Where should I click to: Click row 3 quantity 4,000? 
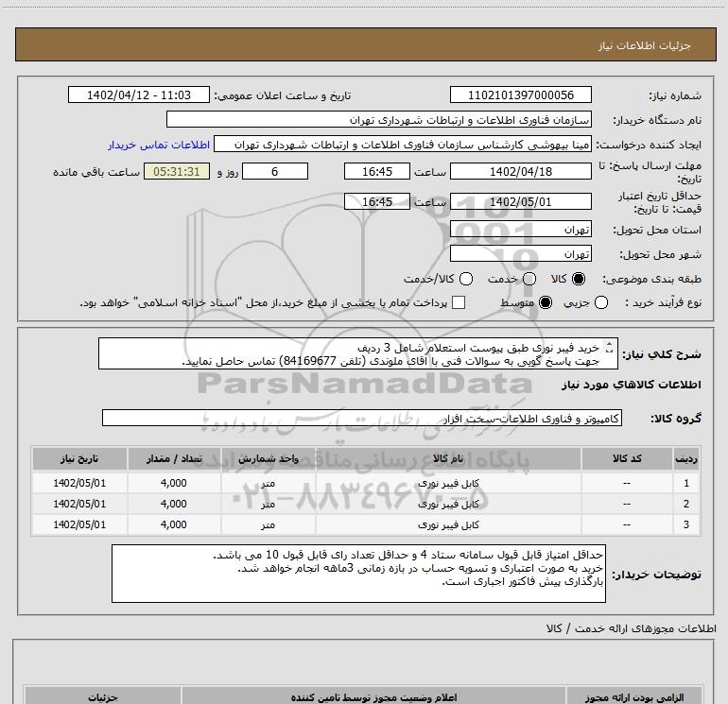(174, 524)
